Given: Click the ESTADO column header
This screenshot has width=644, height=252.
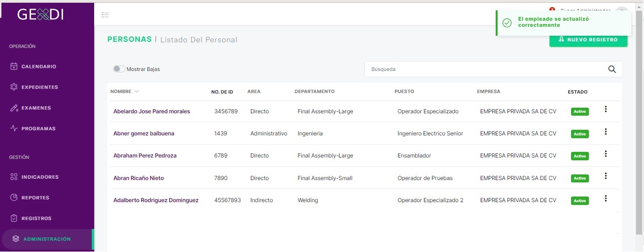Looking at the screenshot, I should tap(578, 92).
